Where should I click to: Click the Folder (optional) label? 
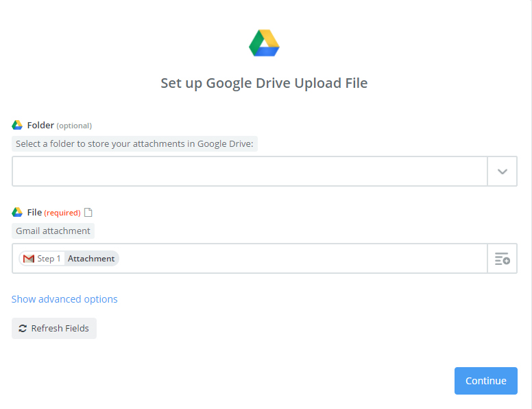click(60, 126)
